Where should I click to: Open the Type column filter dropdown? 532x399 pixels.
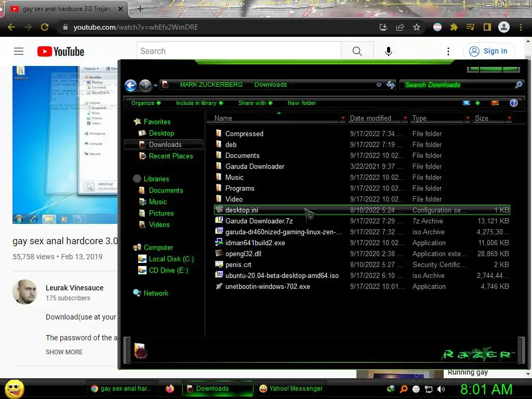[x=468, y=118]
